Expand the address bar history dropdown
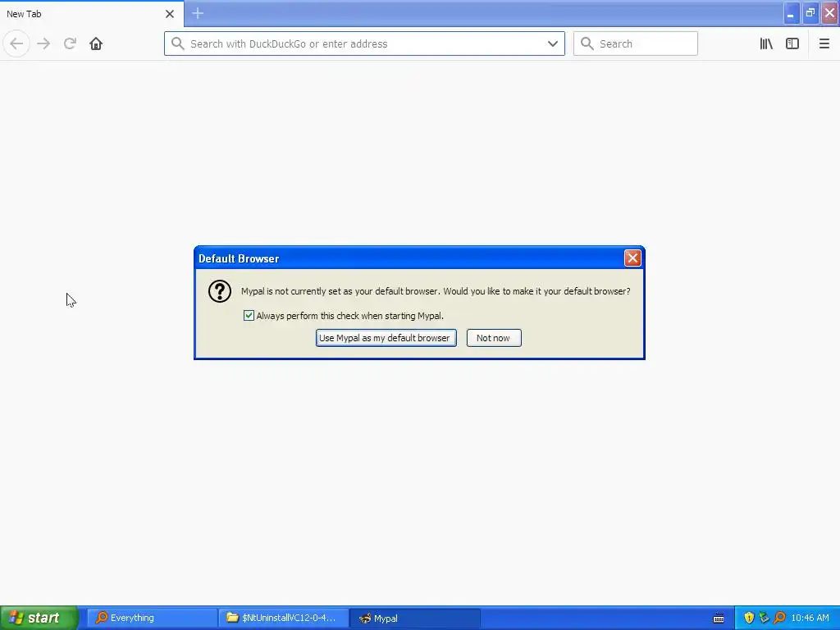Screen dimensions: 840x630 click(552, 43)
